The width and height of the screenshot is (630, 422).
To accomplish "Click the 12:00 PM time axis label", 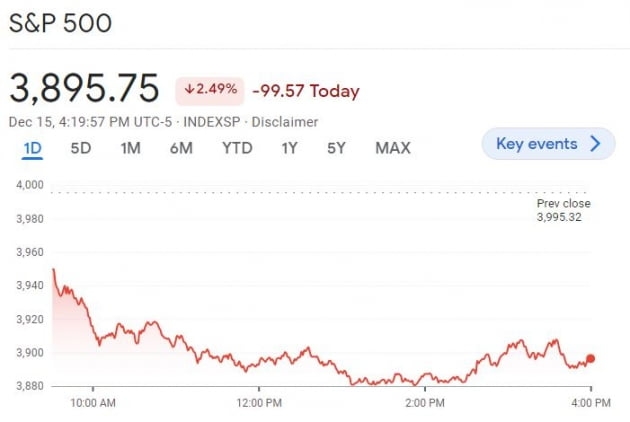I will click(258, 403).
